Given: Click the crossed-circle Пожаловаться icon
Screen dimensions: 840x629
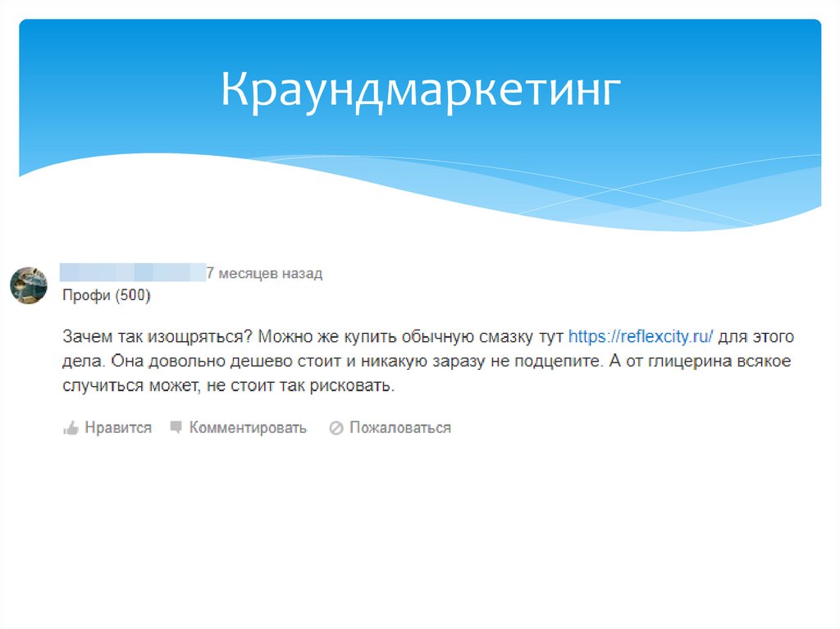Looking at the screenshot, I should (335, 427).
